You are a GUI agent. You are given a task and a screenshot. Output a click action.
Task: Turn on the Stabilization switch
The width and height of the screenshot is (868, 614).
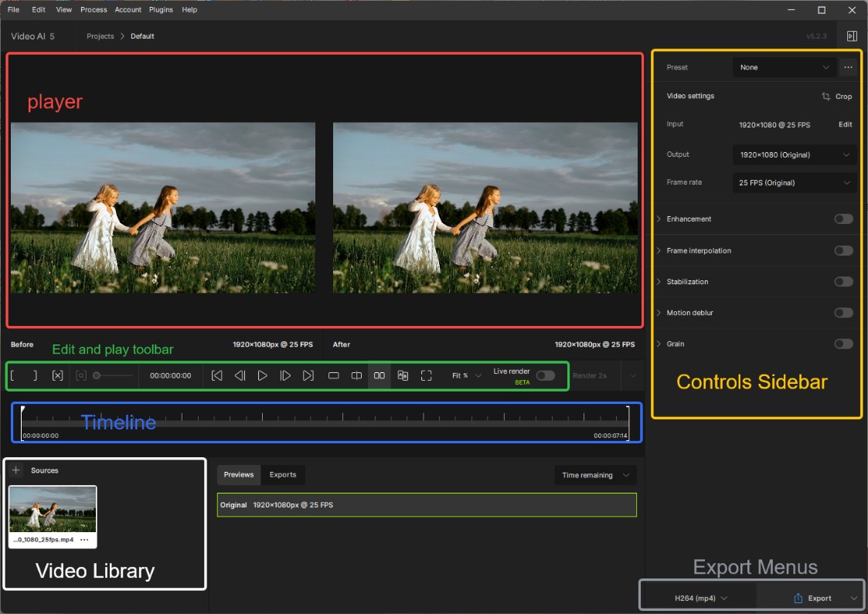[x=843, y=282]
